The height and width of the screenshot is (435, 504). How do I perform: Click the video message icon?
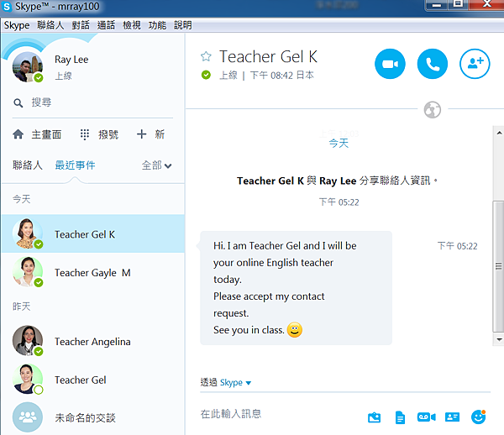coord(427,417)
